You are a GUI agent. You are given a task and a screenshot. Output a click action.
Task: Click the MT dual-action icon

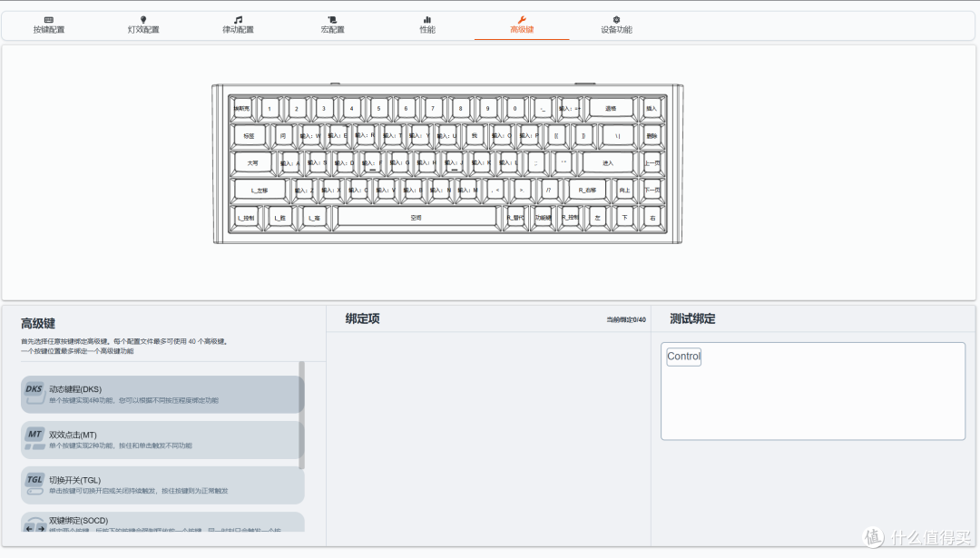[34, 438]
